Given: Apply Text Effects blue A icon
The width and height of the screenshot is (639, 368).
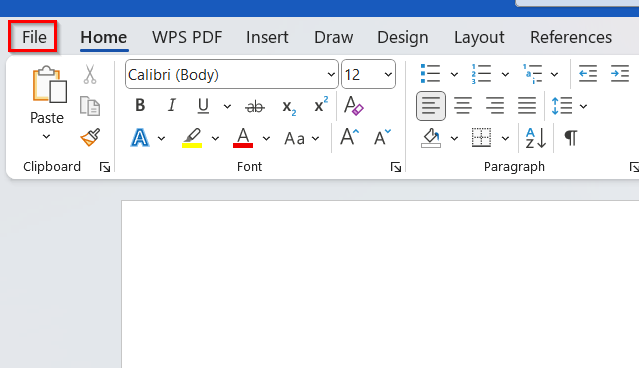Looking at the screenshot, I should pyautogui.click(x=139, y=138).
